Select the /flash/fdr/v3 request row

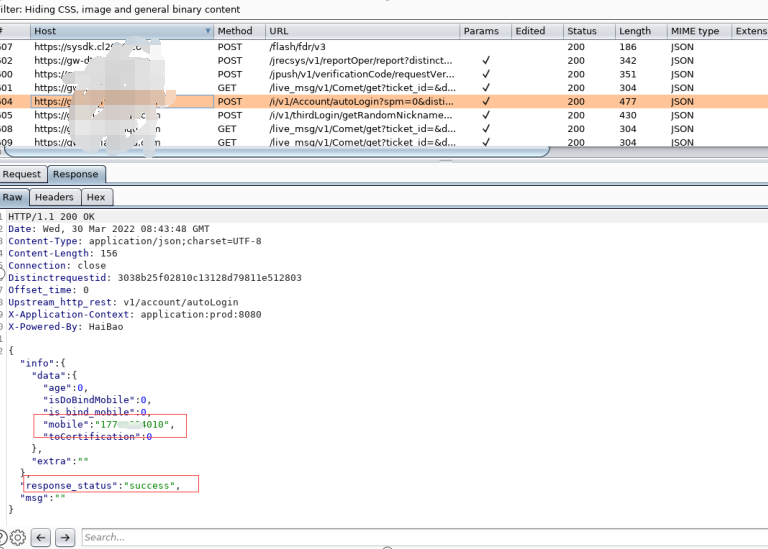coord(384,47)
